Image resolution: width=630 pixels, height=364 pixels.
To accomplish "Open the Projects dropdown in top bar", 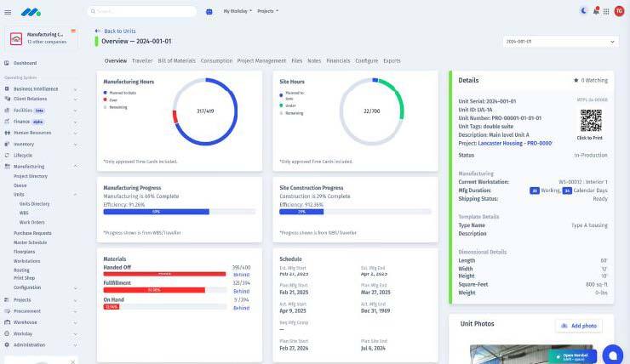I will [267, 11].
